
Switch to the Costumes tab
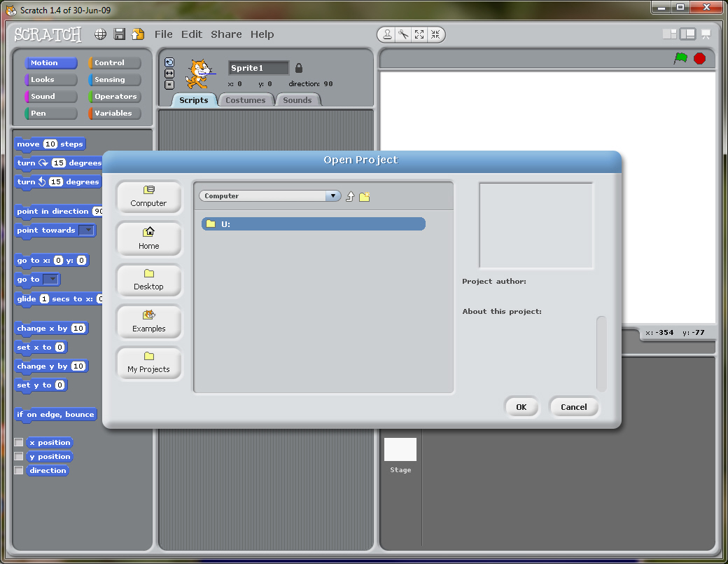click(x=246, y=100)
